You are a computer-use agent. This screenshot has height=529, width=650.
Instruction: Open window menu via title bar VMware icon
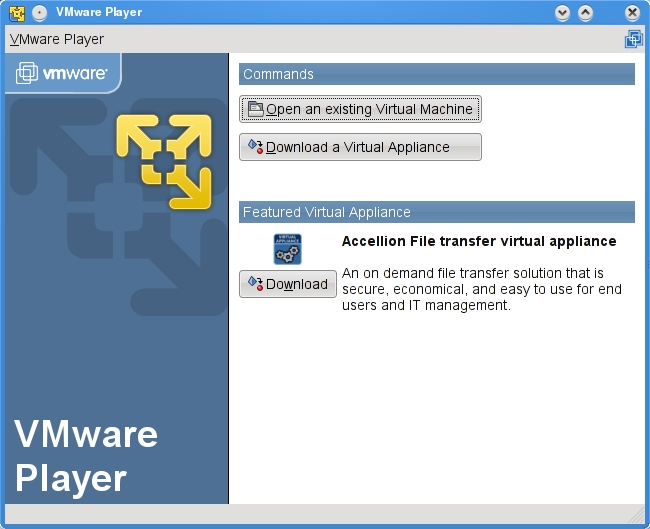16,13
